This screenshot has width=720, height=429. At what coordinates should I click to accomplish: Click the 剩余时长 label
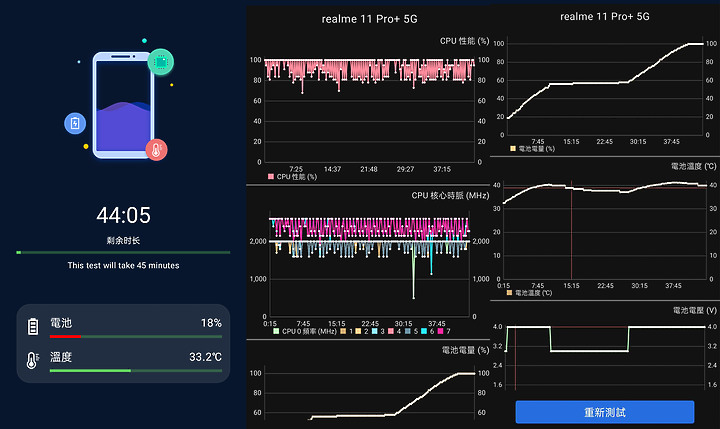click(123, 240)
